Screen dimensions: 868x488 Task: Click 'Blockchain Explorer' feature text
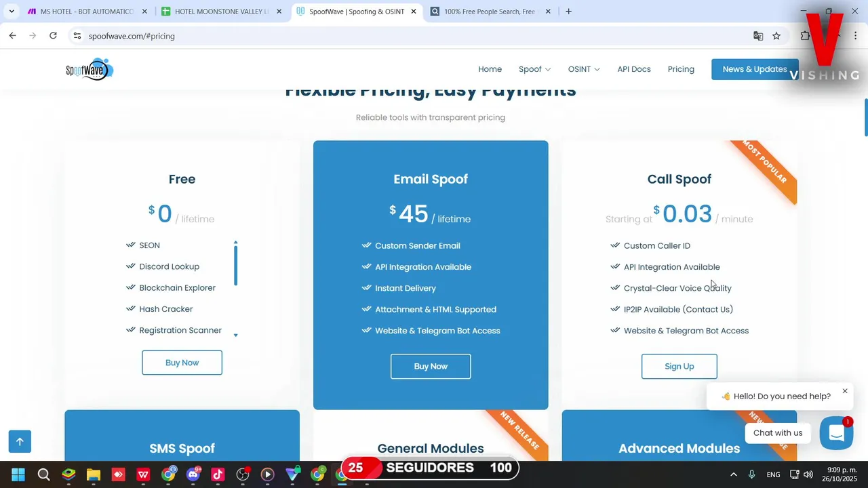(x=177, y=287)
